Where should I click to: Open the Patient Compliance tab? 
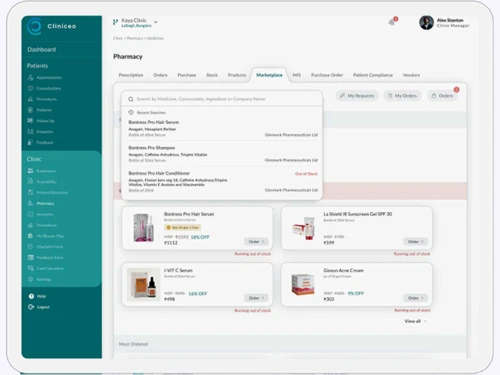(x=373, y=75)
